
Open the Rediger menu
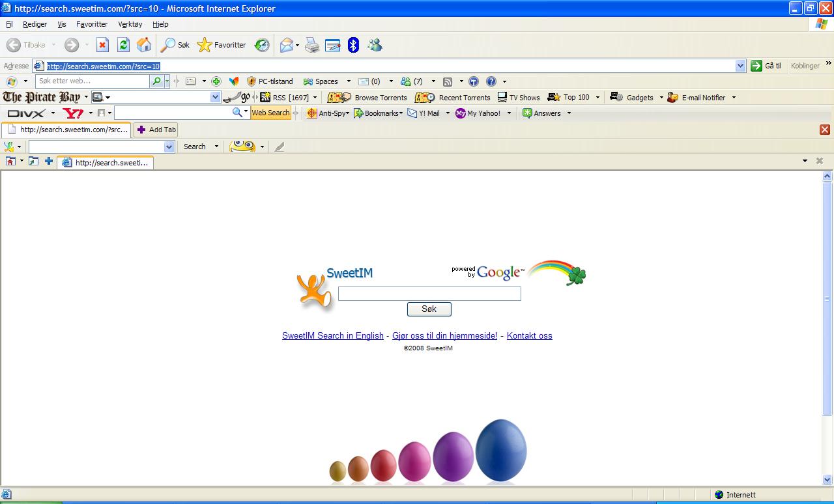click(35, 24)
